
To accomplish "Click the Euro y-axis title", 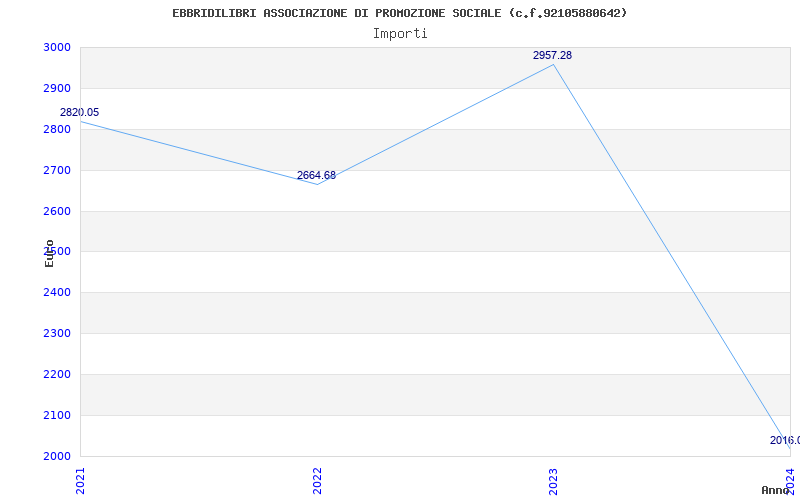I will (49, 253).
